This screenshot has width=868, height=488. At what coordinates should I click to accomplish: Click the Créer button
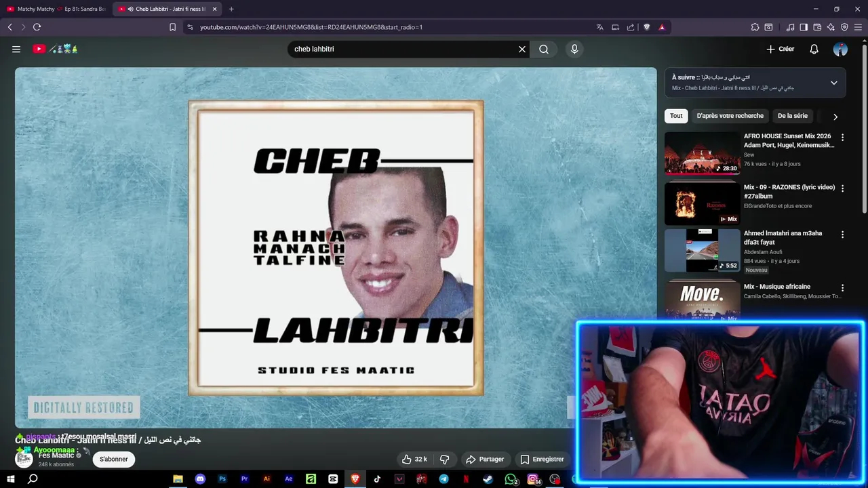(x=781, y=49)
